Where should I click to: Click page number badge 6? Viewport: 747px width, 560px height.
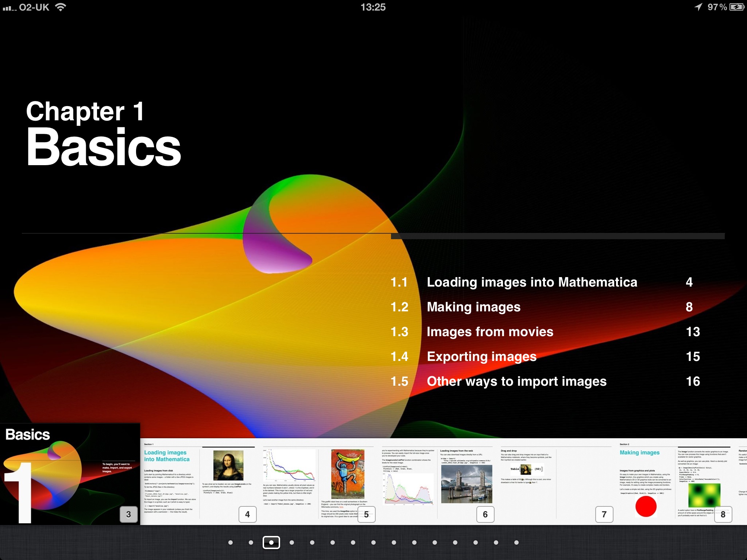click(x=485, y=514)
